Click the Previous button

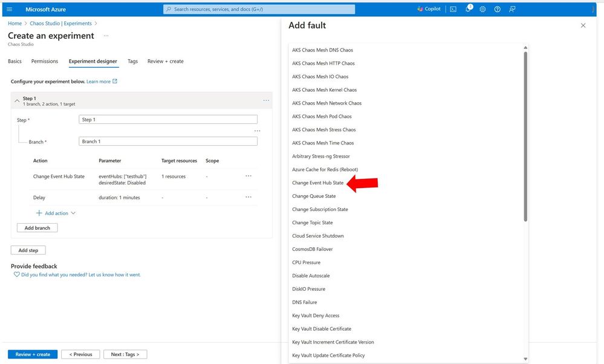point(80,354)
